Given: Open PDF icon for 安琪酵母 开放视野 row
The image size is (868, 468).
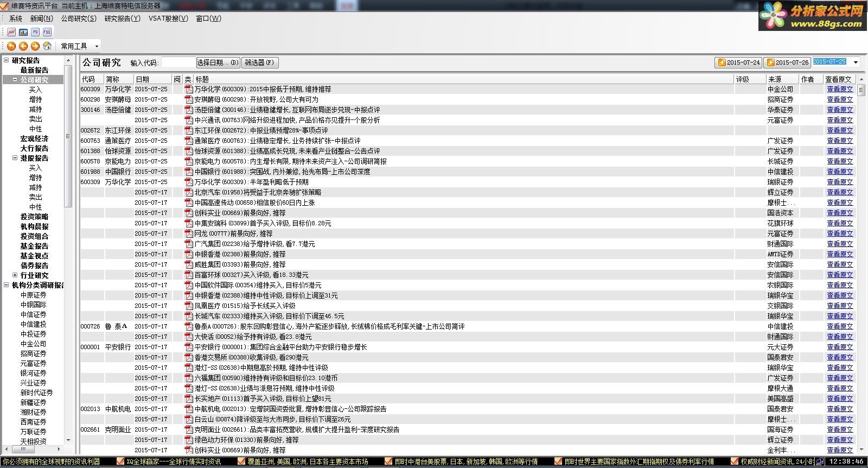Looking at the screenshot, I should coord(189,99).
